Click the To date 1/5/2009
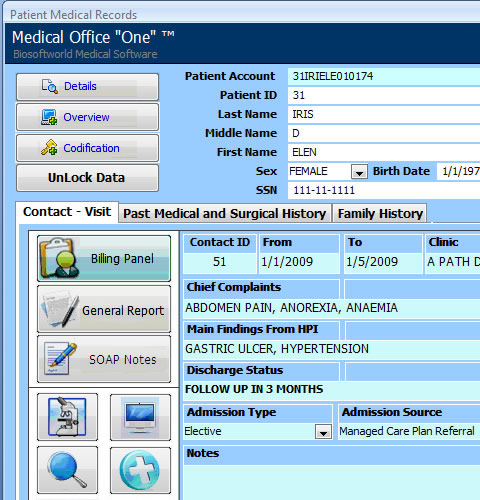Viewport: 480px width, 500px height. point(383,262)
